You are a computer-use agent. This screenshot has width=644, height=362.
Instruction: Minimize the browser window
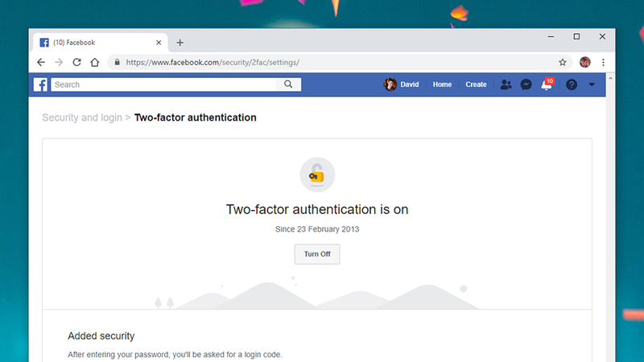tap(551, 36)
